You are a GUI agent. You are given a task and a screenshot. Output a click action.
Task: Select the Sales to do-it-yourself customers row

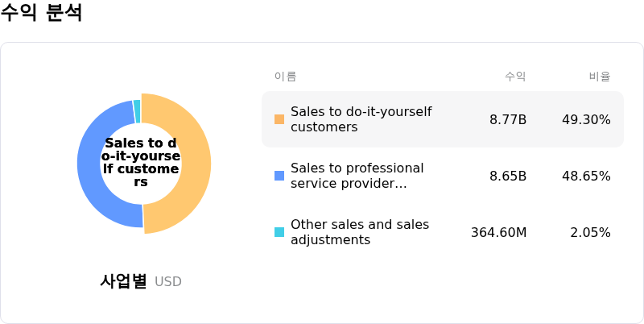[442, 119]
